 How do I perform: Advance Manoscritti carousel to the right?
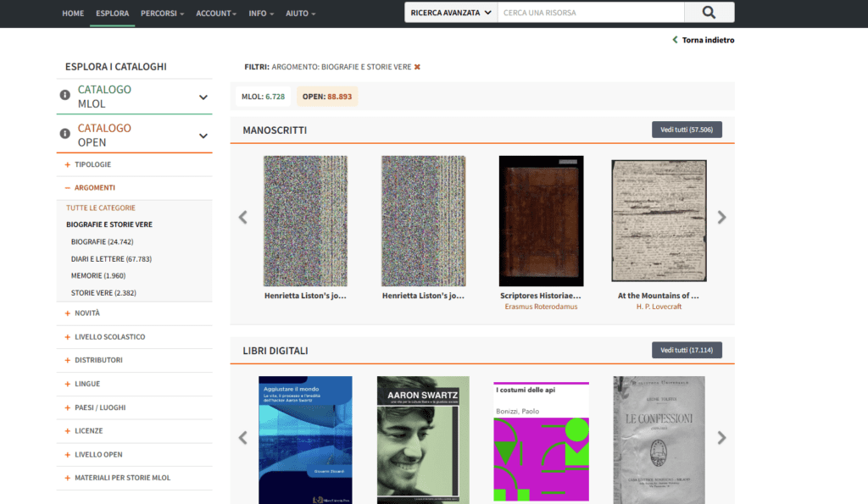point(721,218)
